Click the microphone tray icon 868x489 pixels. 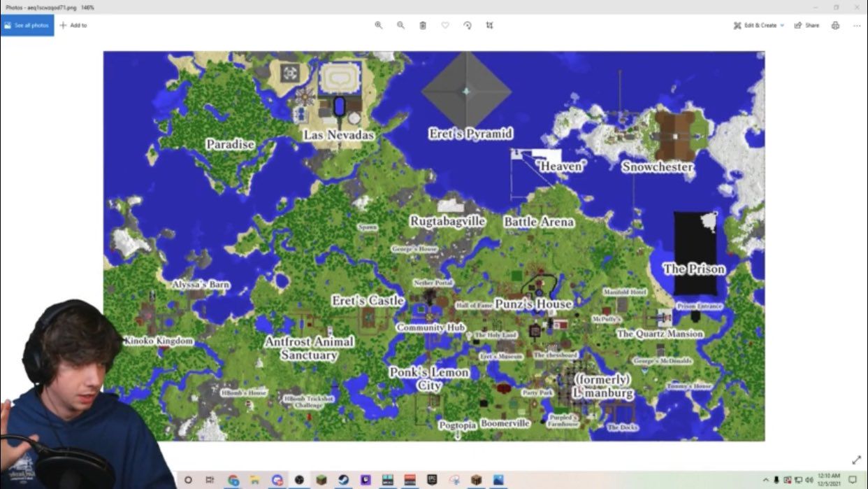(x=776, y=480)
